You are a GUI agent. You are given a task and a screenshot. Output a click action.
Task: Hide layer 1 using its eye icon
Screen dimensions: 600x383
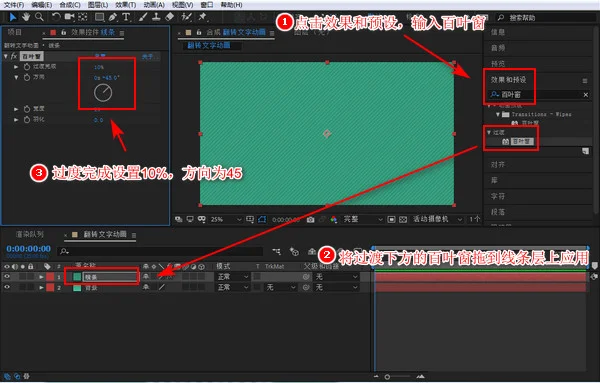[x=7, y=277]
